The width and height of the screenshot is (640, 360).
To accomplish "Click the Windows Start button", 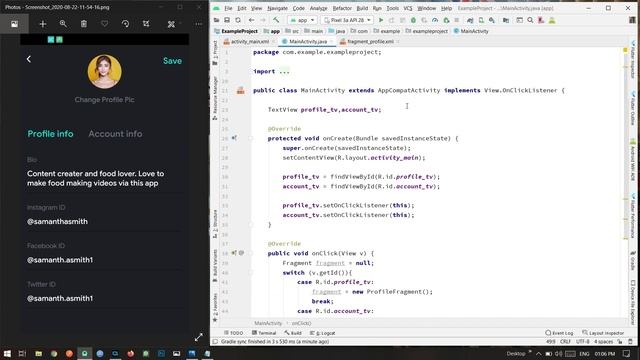I will (x=7, y=353).
